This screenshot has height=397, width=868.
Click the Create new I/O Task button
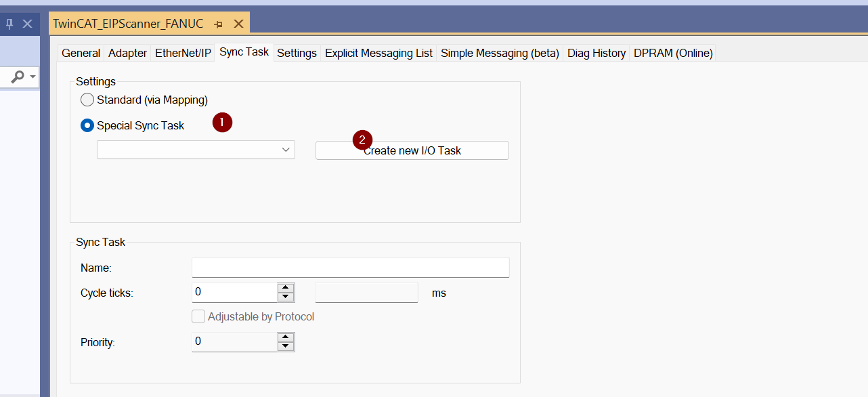tap(412, 150)
